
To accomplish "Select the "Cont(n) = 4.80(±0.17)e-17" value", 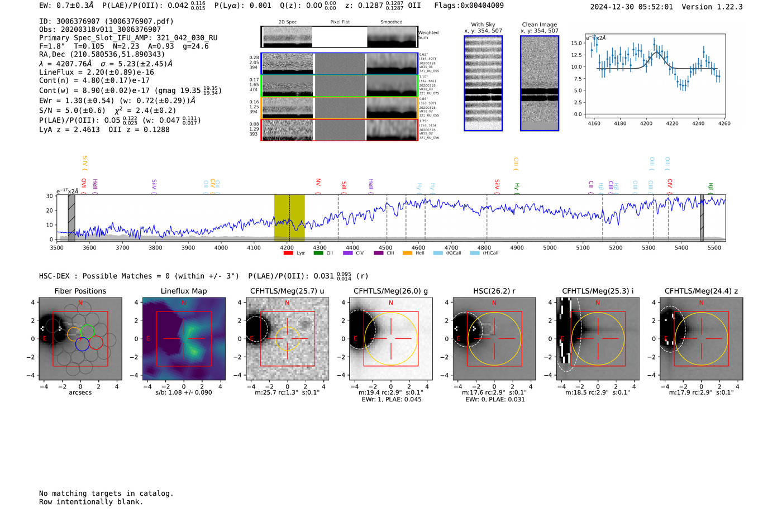I will click(94, 80).
